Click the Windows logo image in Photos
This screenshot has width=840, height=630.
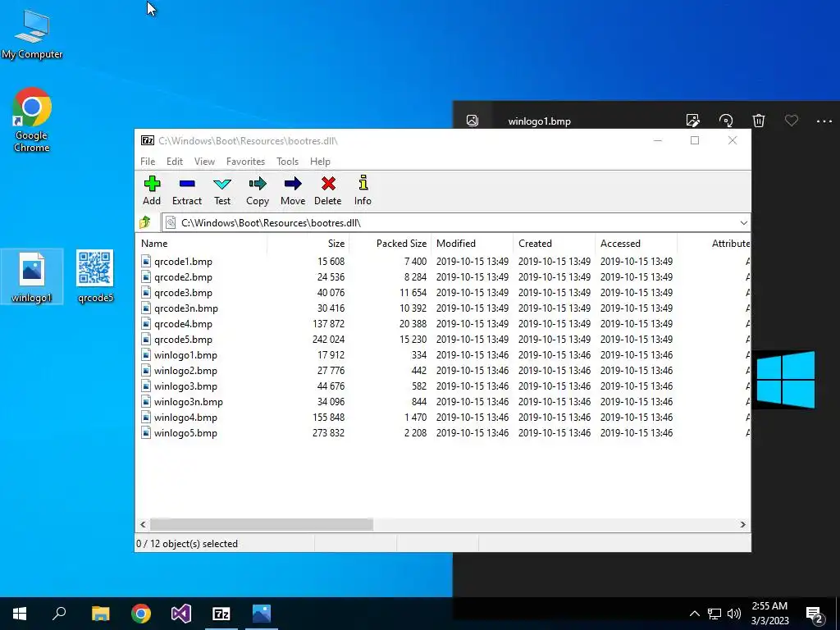click(x=785, y=380)
